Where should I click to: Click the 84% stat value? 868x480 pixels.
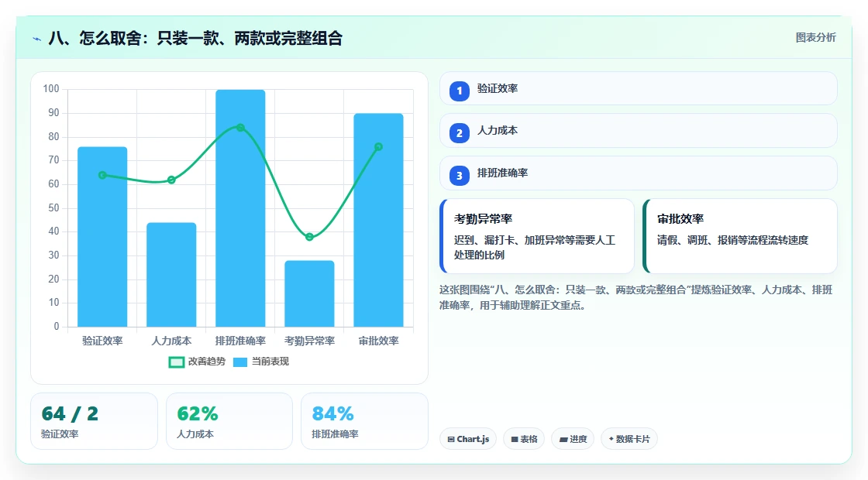point(332,413)
